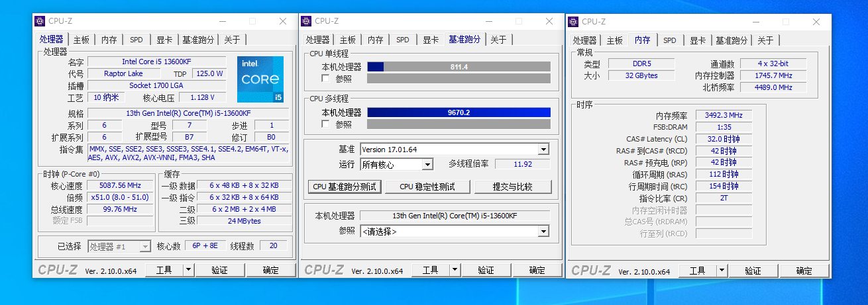This screenshot has width=868, height=305.
Task: Open the 内存 tab in the processor window
Action: coord(109,40)
